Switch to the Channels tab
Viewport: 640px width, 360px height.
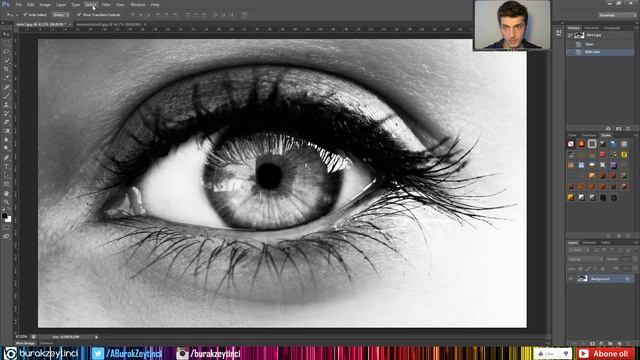[x=589, y=242]
